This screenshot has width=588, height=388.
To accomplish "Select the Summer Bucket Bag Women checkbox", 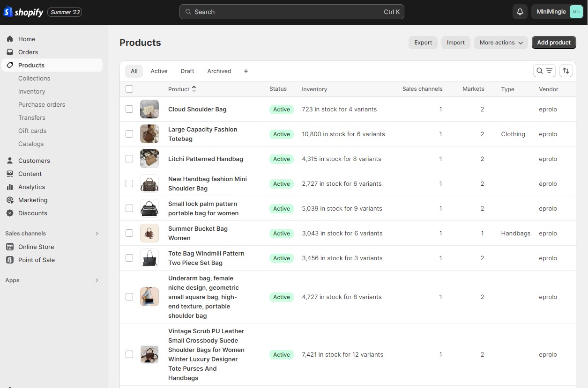I will [x=129, y=233].
